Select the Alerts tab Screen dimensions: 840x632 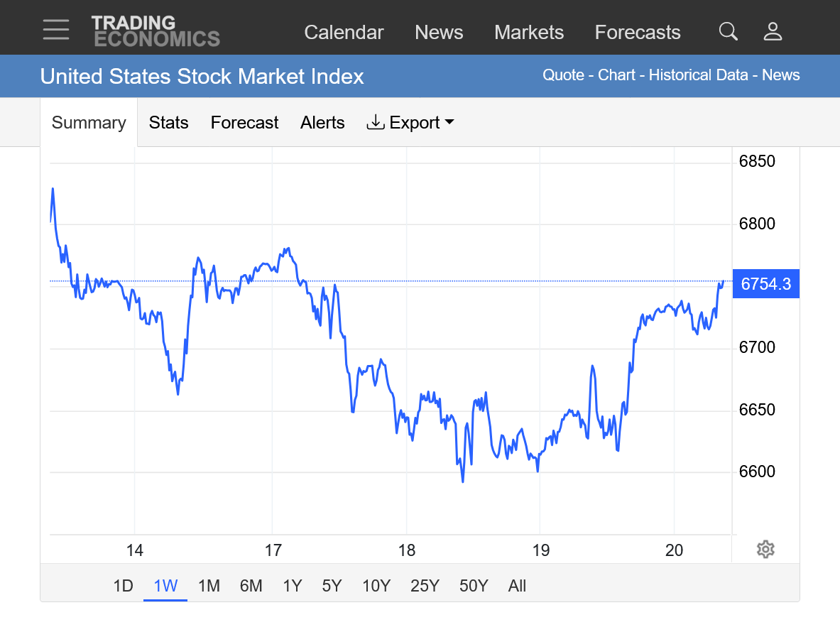pyautogui.click(x=322, y=123)
